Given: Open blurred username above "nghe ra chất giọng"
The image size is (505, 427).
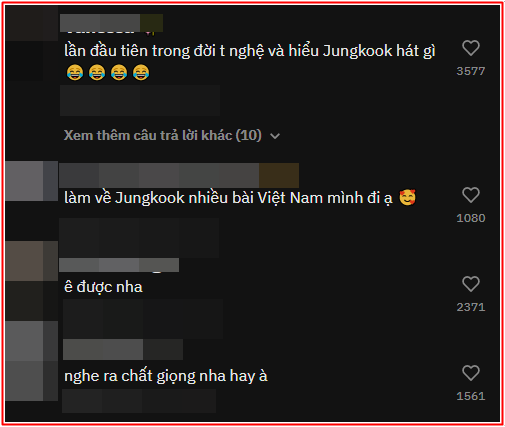Looking at the screenshot, I should point(123,349).
